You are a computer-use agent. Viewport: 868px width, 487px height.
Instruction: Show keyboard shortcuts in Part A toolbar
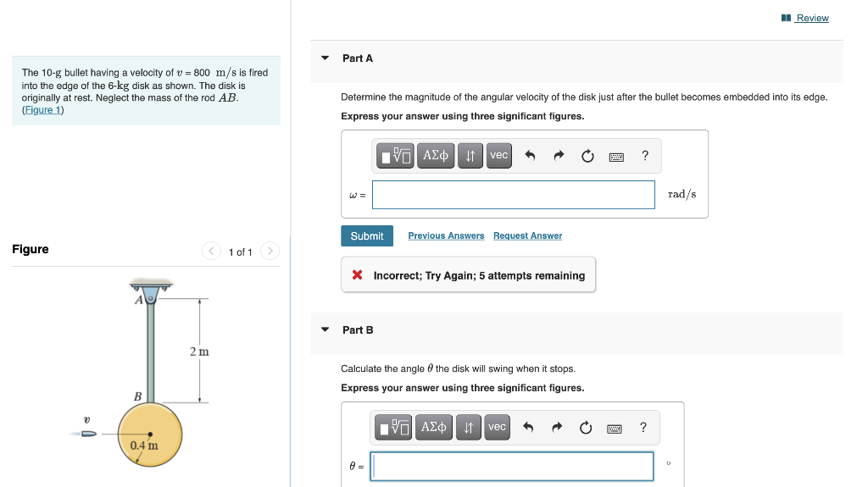pos(616,158)
